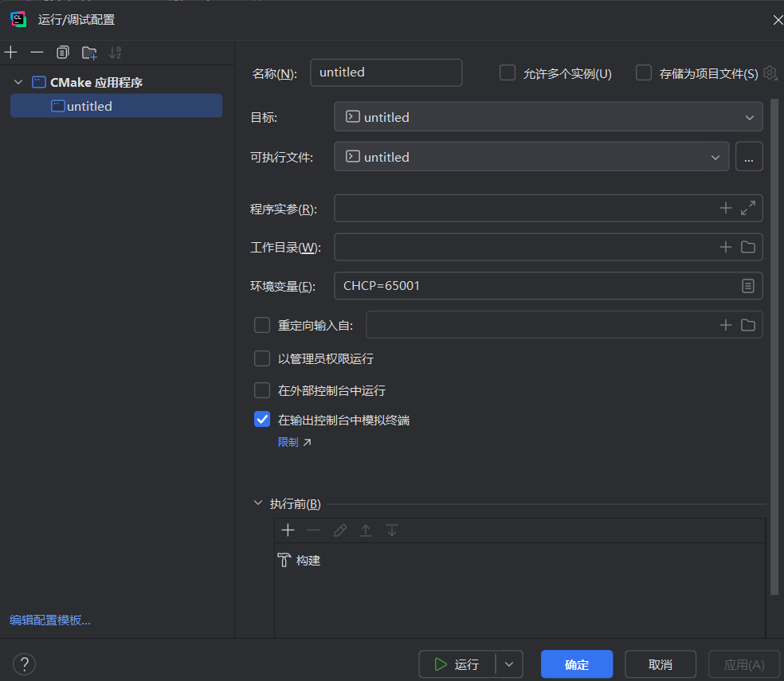This screenshot has width=784, height=681.
Task: Create a new configuration folder
Action: pos(88,52)
